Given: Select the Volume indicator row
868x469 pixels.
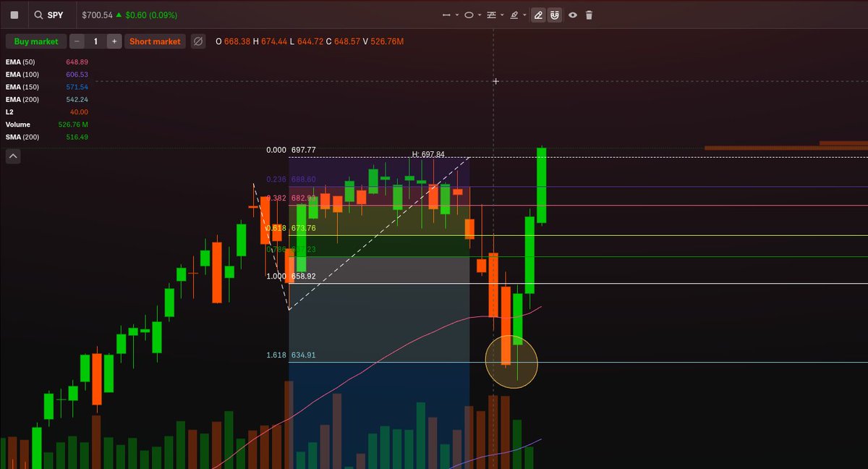Looking at the screenshot, I should coord(47,124).
